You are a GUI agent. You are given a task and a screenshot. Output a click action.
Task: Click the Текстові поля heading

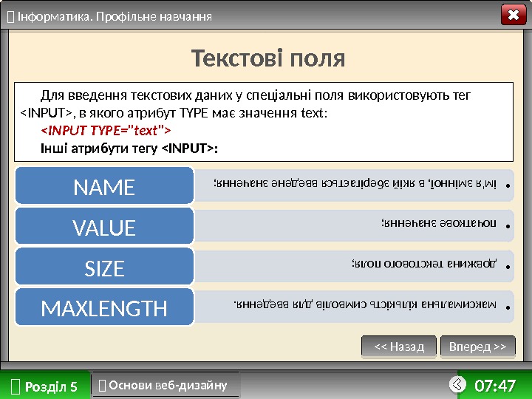tap(268, 58)
